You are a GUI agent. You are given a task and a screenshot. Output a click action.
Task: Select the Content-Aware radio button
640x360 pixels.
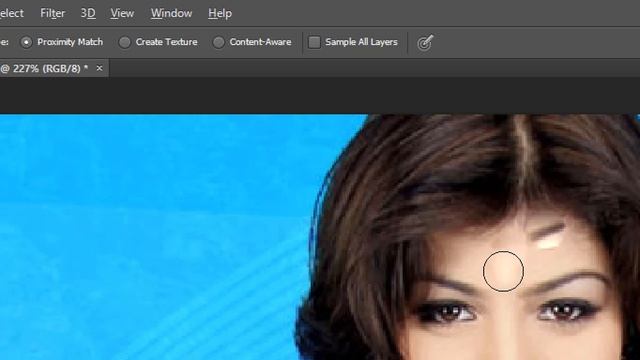tap(219, 42)
